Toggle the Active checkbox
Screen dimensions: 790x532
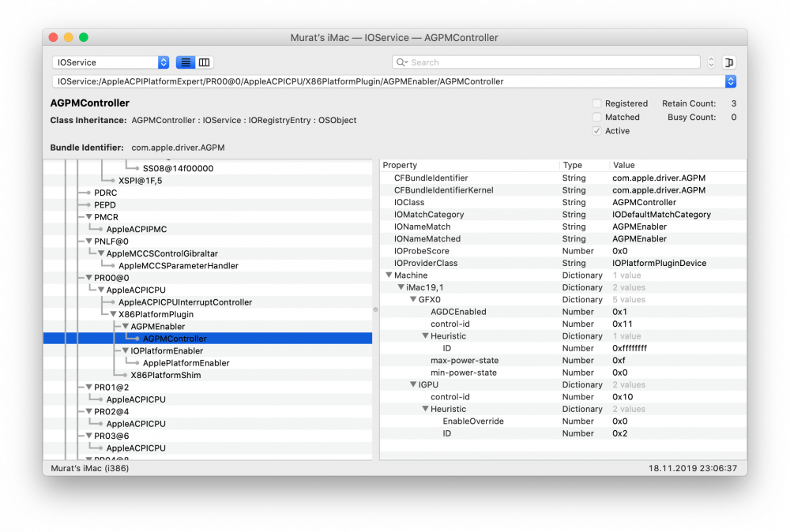click(x=597, y=131)
